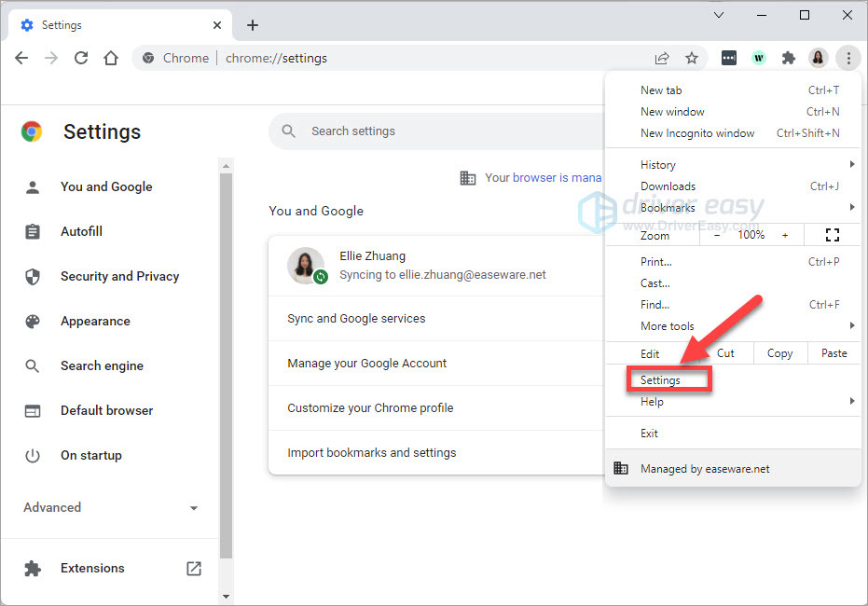Click the You and Google person icon

[33, 186]
